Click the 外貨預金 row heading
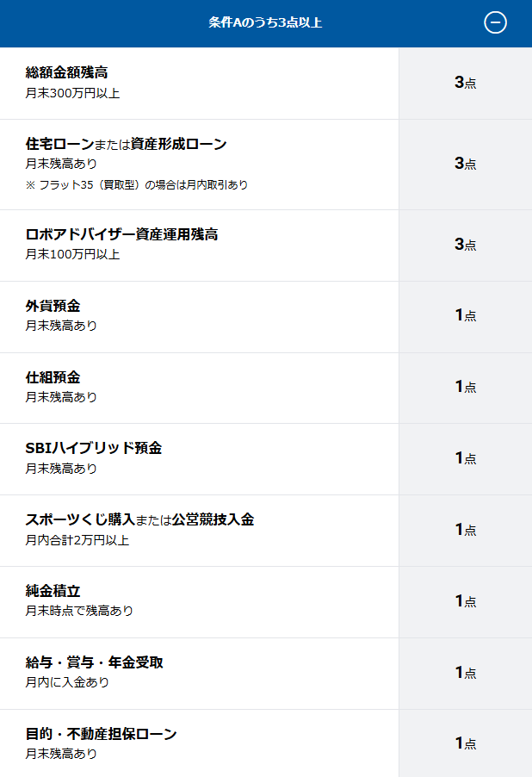Viewport: 532px width, 777px height. click(53, 307)
